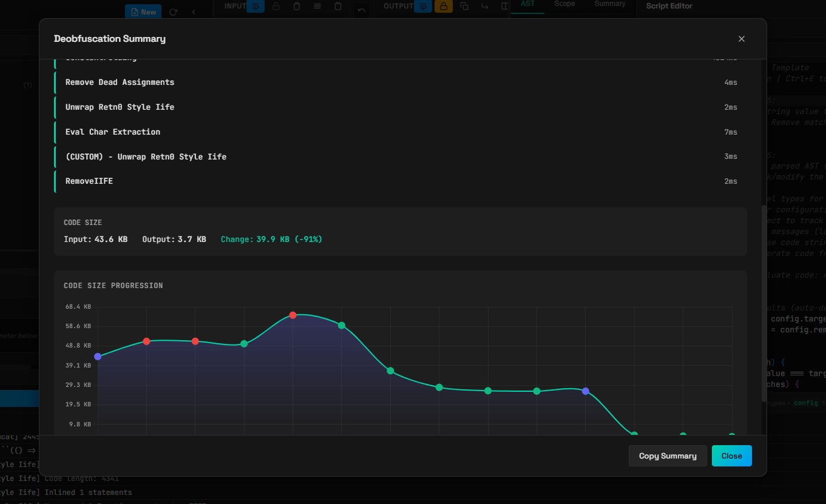Click the split panel layout icon
This screenshot has width=826, height=504.
(505, 7)
